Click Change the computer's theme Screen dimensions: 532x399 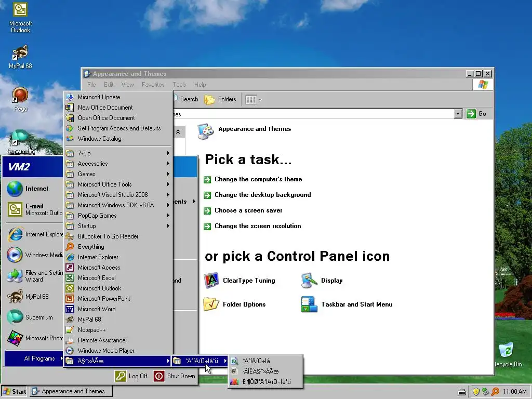click(x=253, y=179)
